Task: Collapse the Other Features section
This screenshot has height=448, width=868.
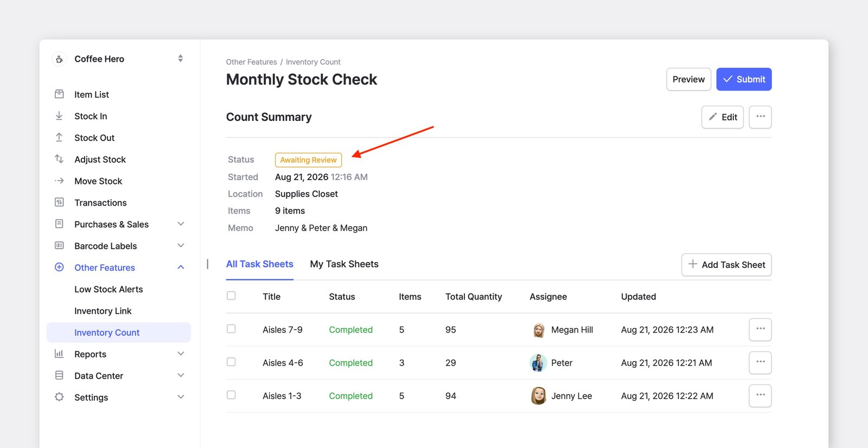Action: [181, 267]
